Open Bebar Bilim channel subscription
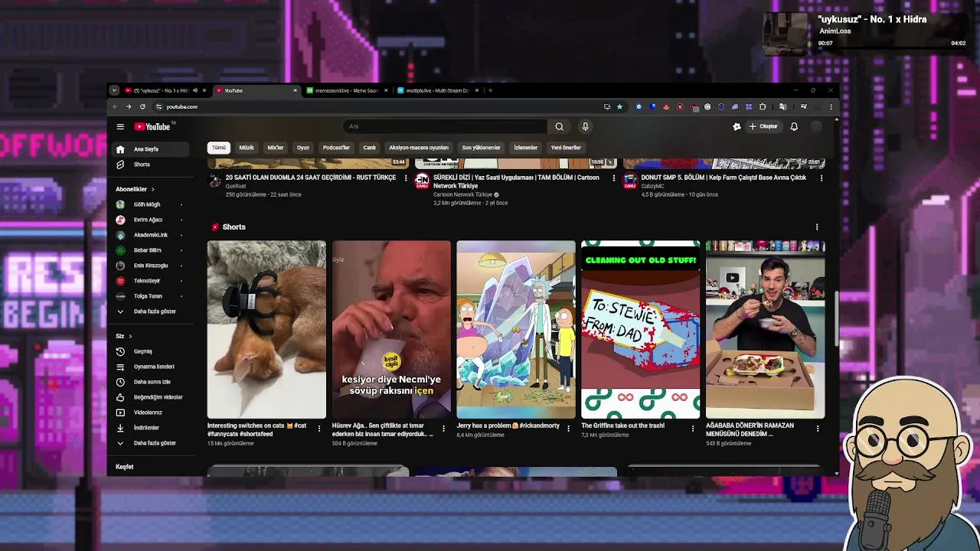Image resolution: width=980 pixels, height=551 pixels. point(151,250)
